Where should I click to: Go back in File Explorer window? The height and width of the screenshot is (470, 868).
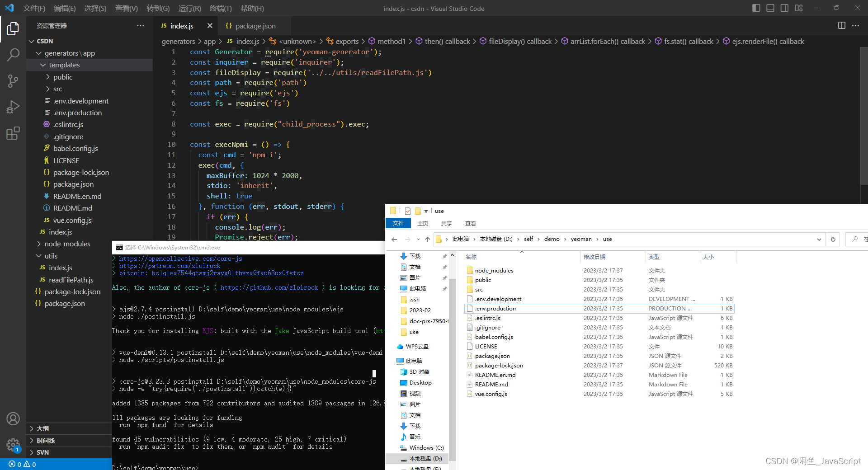point(394,239)
